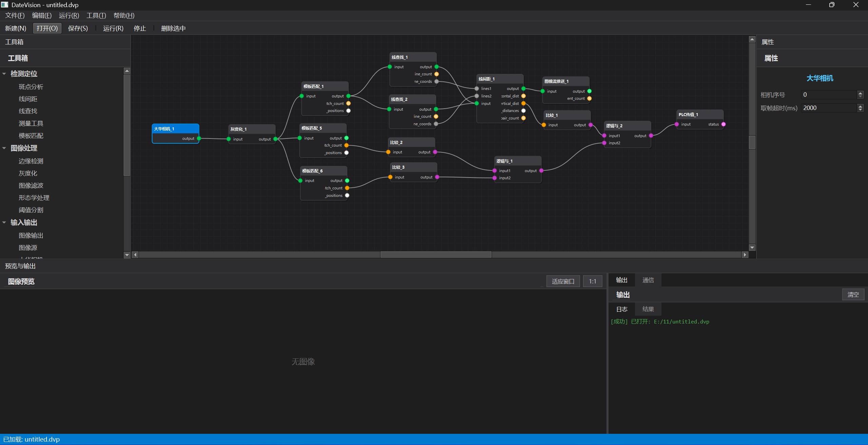
Task: Click the 保存(S) toolbar button
Action: (x=78, y=28)
